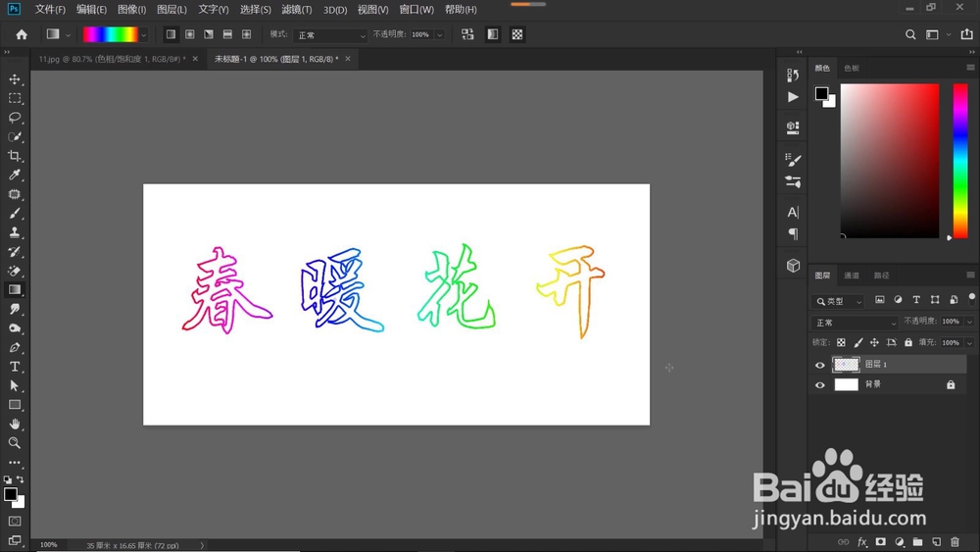Toggle layer filter switch on/off

(x=971, y=297)
